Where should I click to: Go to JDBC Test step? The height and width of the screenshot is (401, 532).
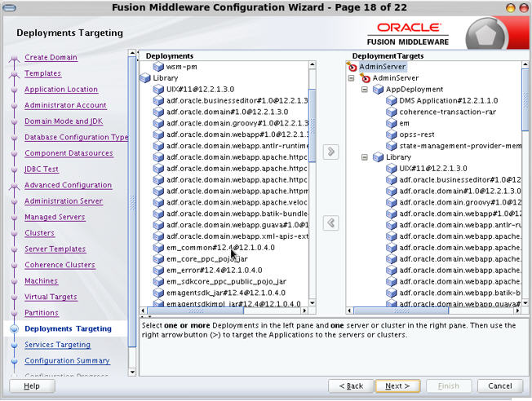pyautogui.click(x=42, y=169)
